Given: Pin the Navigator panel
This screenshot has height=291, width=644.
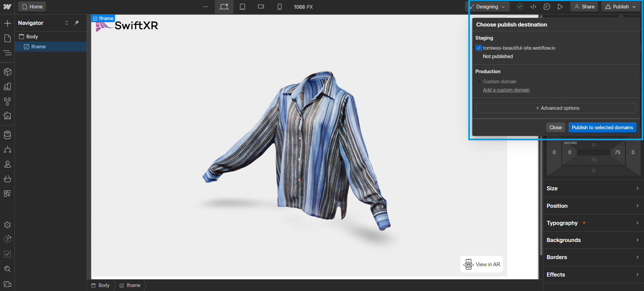Looking at the screenshot, I should (x=76, y=23).
